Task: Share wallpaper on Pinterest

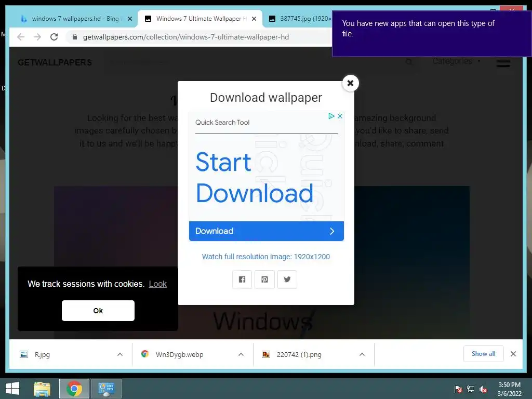Action: [x=264, y=279]
